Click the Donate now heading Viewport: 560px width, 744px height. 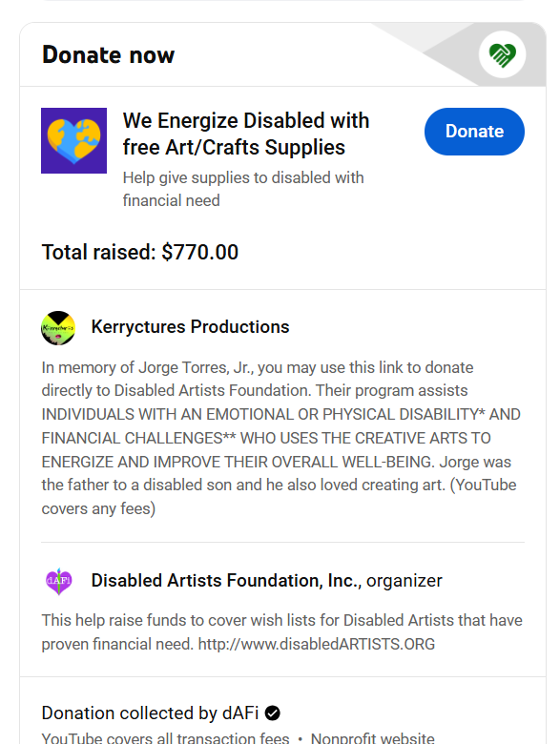(108, 55)
